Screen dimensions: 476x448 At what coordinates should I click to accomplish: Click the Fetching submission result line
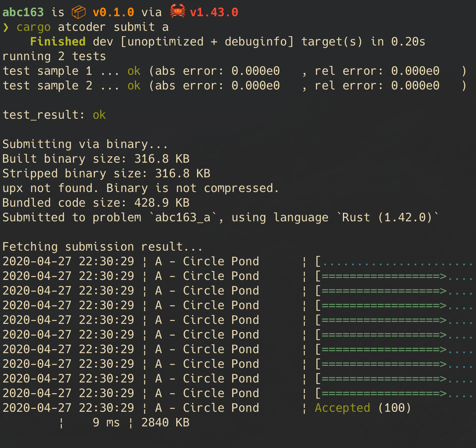[x=103, y=247]
